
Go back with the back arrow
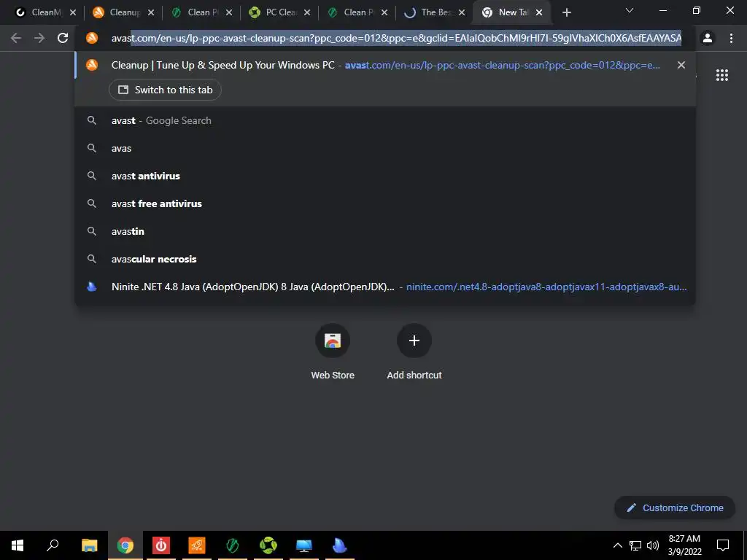point(16,38)
